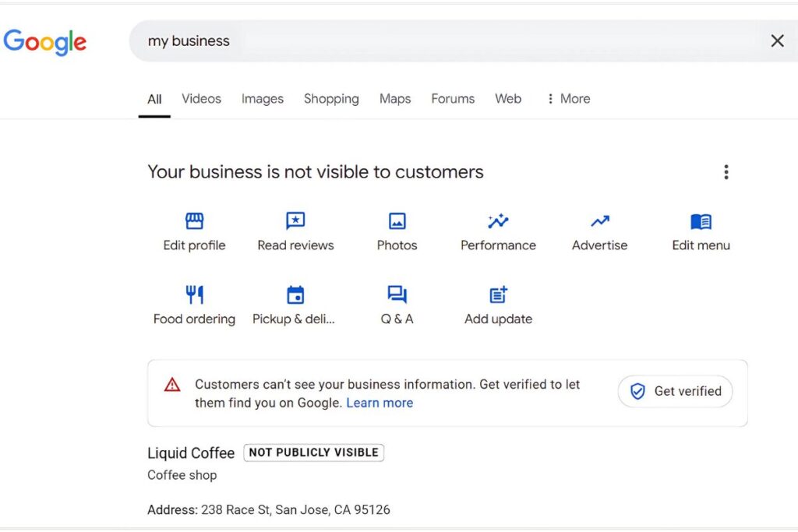
Task: Expand the More search filters menu
Action: point(569,99)
